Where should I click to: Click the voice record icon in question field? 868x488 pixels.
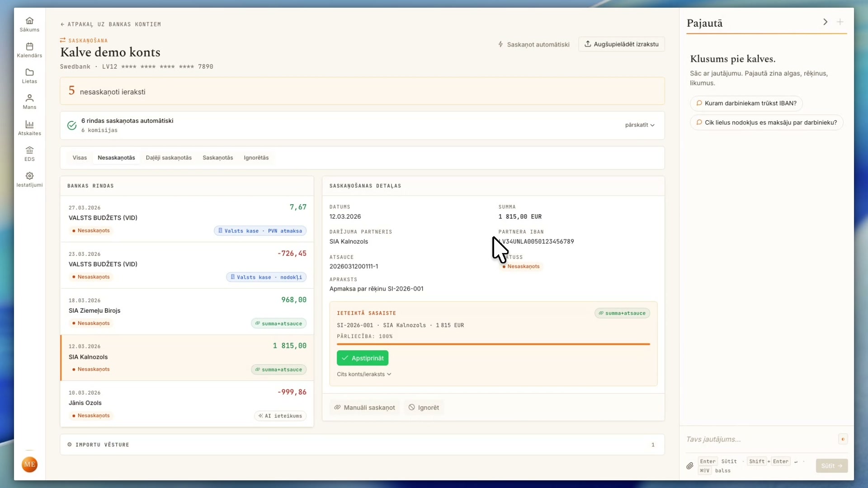point(843,439)
